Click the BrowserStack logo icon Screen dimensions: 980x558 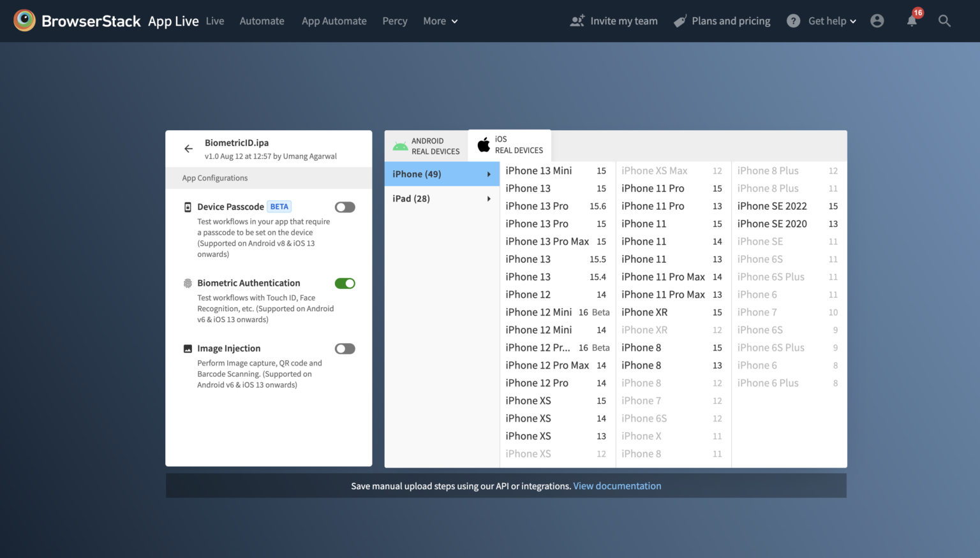[24, 21]
